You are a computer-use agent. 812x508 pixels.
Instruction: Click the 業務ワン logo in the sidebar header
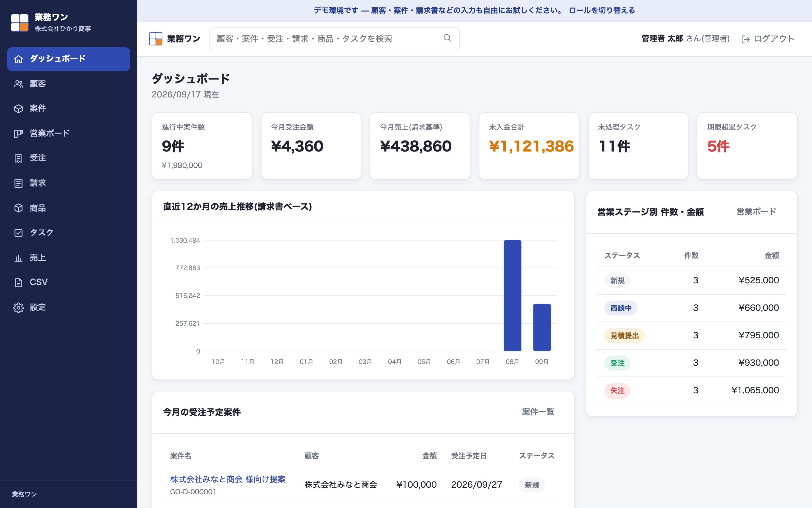point(19,22)
